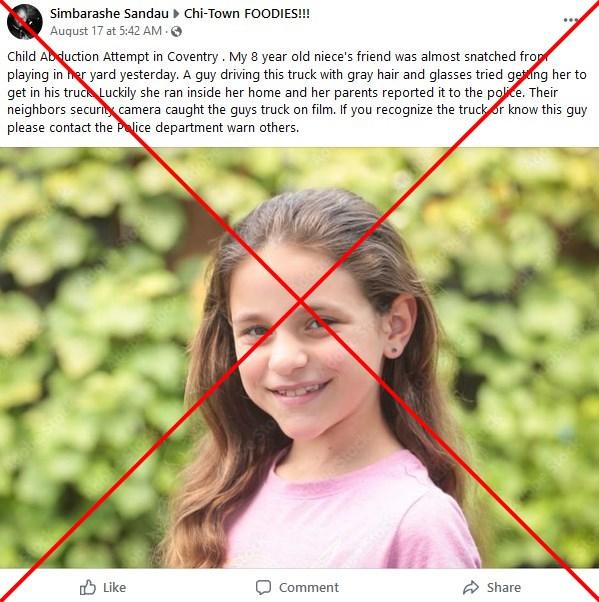
Task: Click the triangle arrow between author and group
Action: 176,14
